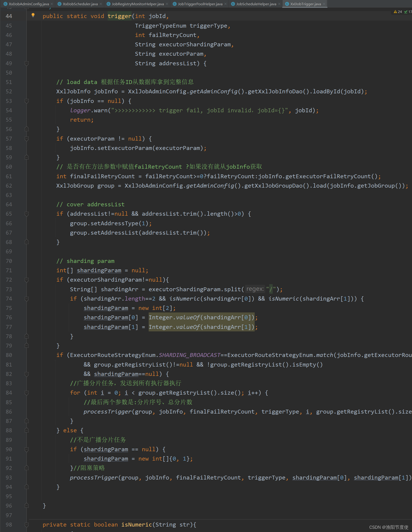This screenshot has width=412, height=532.
Task: Close the XxlJobAdminConfig.java tab
Action: tap(52, 4)
